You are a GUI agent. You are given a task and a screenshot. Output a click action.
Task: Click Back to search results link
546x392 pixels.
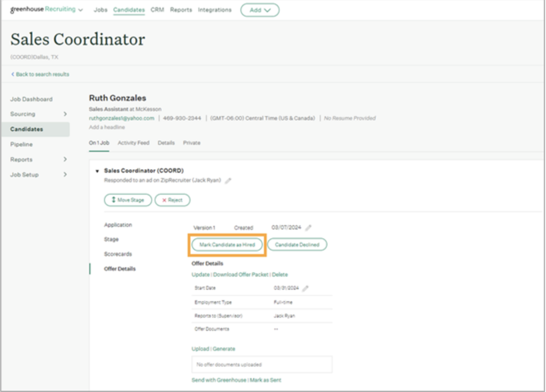point(41,74)
